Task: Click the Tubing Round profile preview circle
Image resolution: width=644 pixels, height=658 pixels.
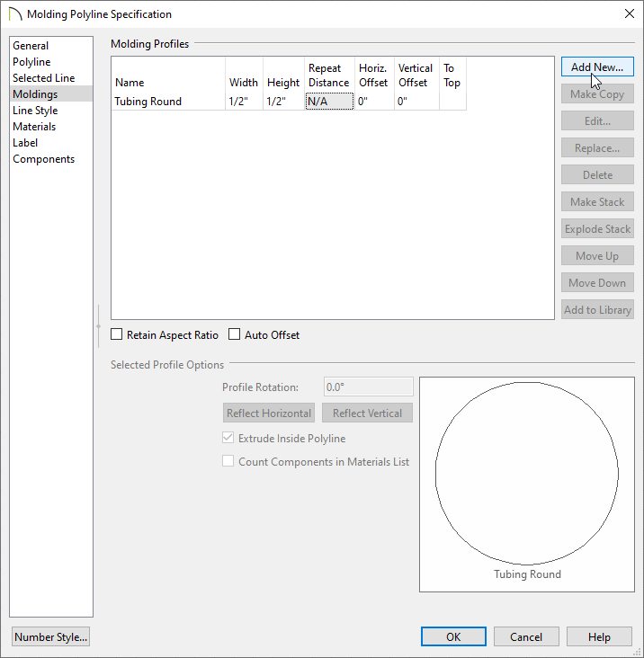Action: tap(527, 474)
